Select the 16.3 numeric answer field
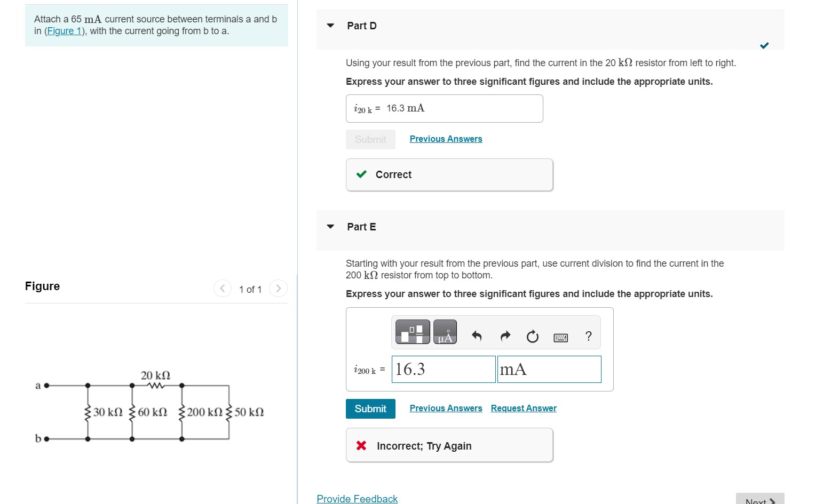Viewport: 831px width, 504px height. 443,369
